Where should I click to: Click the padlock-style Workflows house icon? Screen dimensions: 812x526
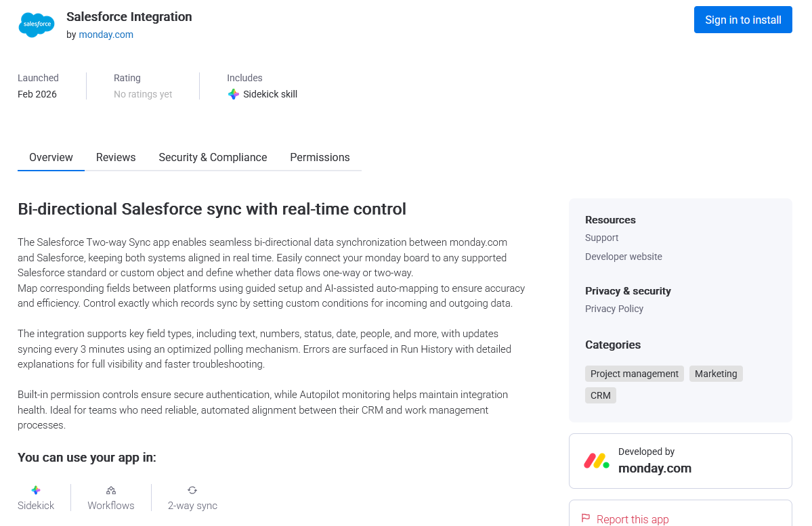pos(110,489)
